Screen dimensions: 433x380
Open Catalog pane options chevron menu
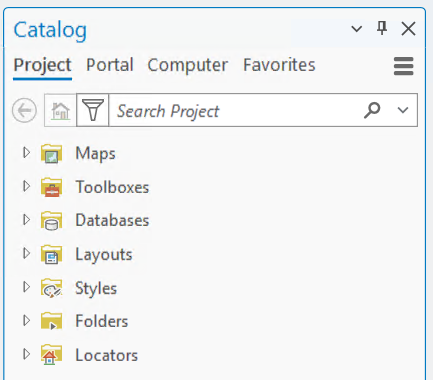357,29
